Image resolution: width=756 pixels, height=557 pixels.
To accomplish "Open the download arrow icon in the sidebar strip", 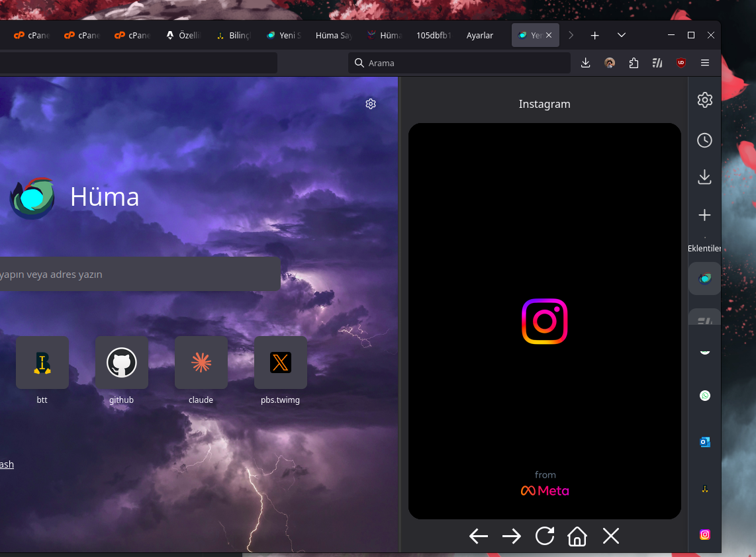I will pyautogui.click(x=704, y=177).
